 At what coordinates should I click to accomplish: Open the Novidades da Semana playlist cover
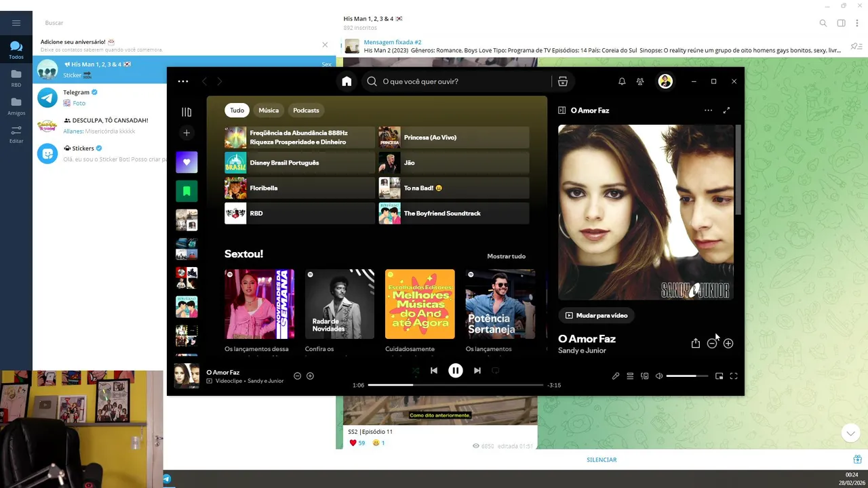pyautogui.click(x=260, y=304)
